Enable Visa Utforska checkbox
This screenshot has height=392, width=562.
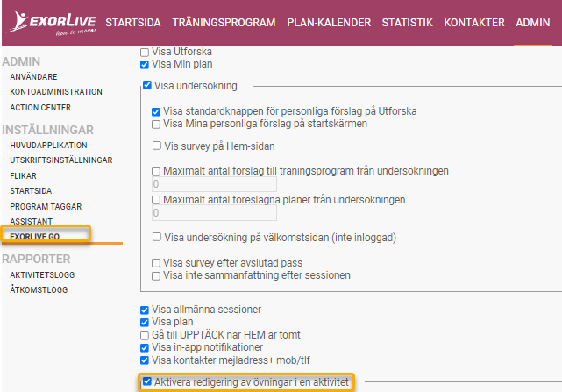tap(145, 53)
